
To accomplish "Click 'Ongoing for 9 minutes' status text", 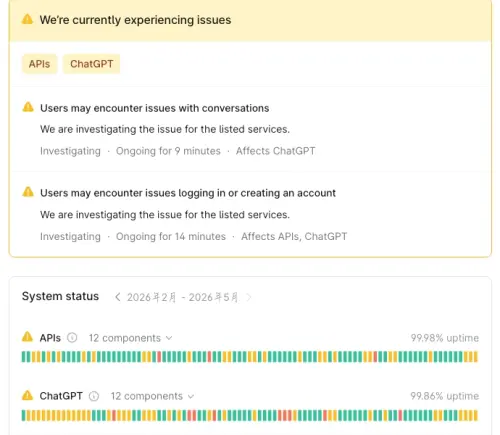I will pos(168,151).
